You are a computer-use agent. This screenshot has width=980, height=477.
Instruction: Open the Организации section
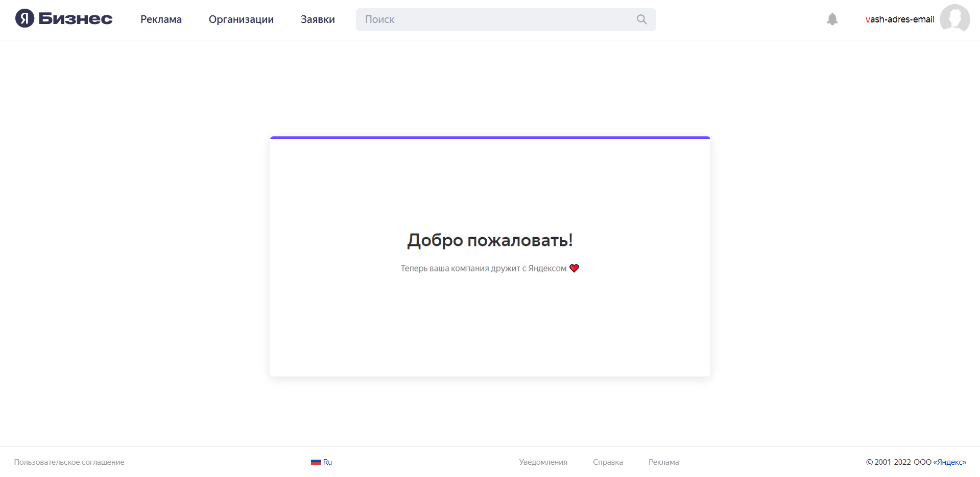click(241, 19)
